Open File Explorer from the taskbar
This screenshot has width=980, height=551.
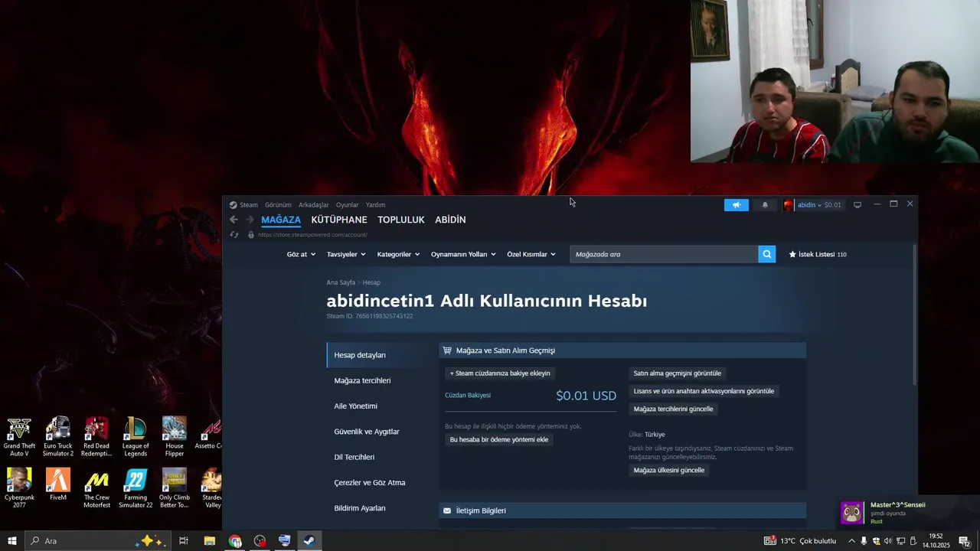[209, 541]
